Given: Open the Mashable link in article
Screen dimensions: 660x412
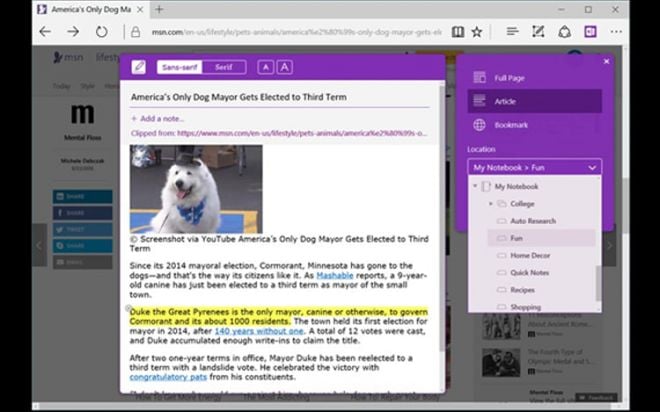Looking at the screenshot, I should 335,276.
